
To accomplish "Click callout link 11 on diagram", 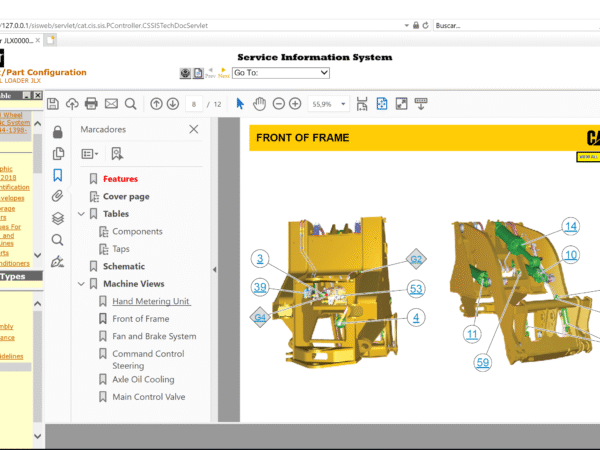I will [472, 334].
